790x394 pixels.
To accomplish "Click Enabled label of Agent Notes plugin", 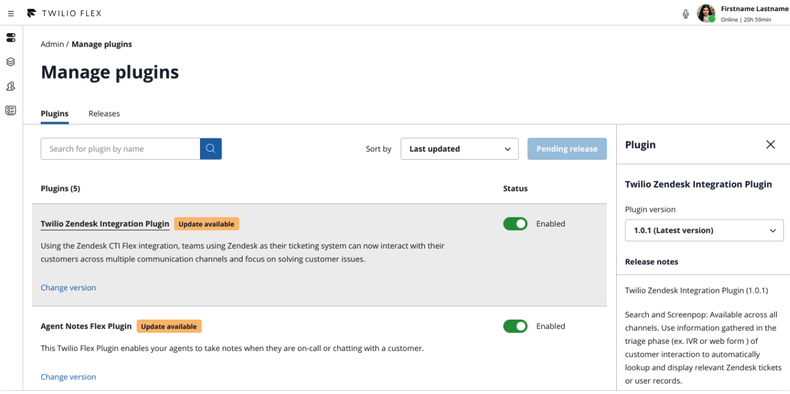I will click(x=551, y=326).
